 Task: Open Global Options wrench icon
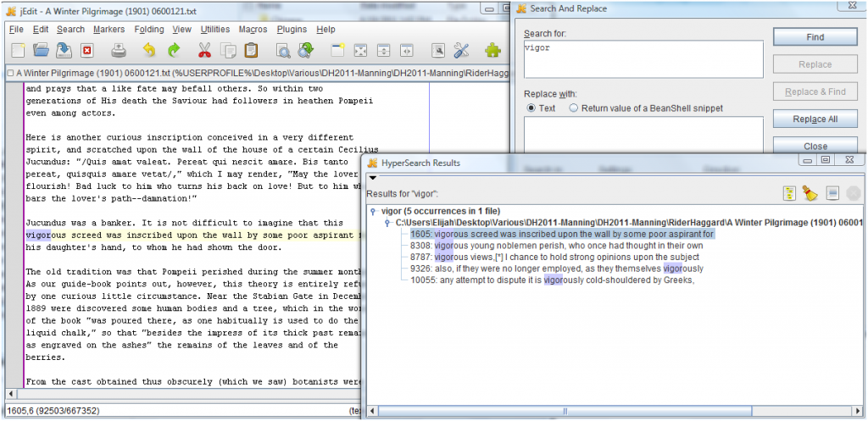point(461,51)
